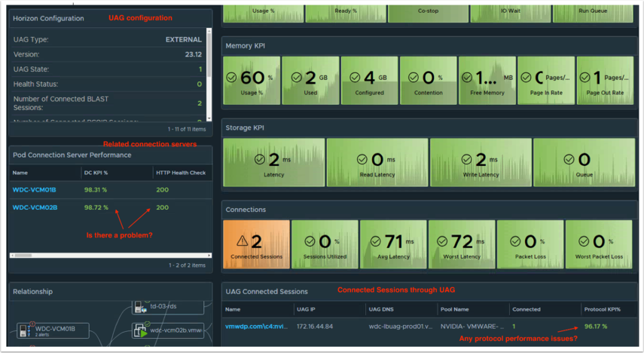Sort sessions by Protocol KPI% column
This screenshot has height=353, width=644.
pos(603,309)
